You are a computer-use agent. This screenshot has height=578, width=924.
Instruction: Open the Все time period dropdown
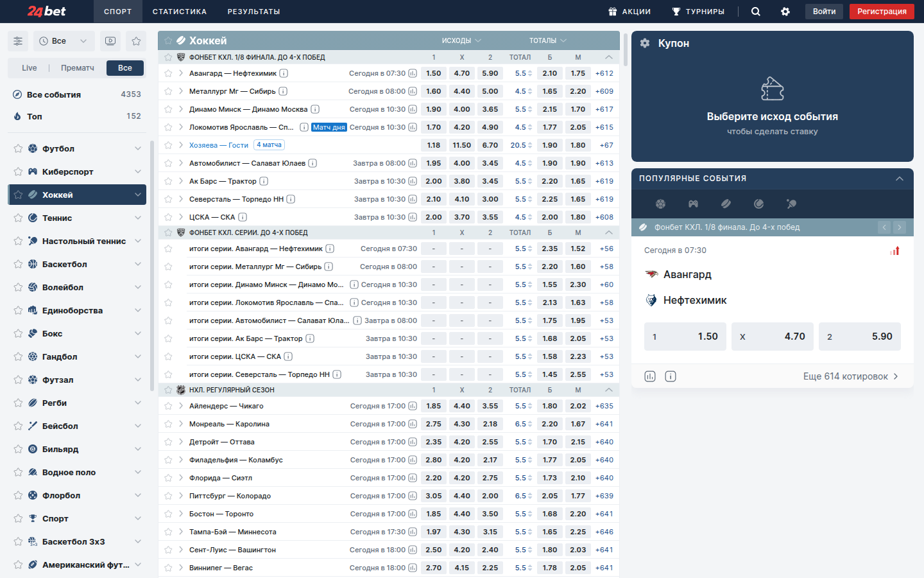pyautogui.click(x=63, y=41)
